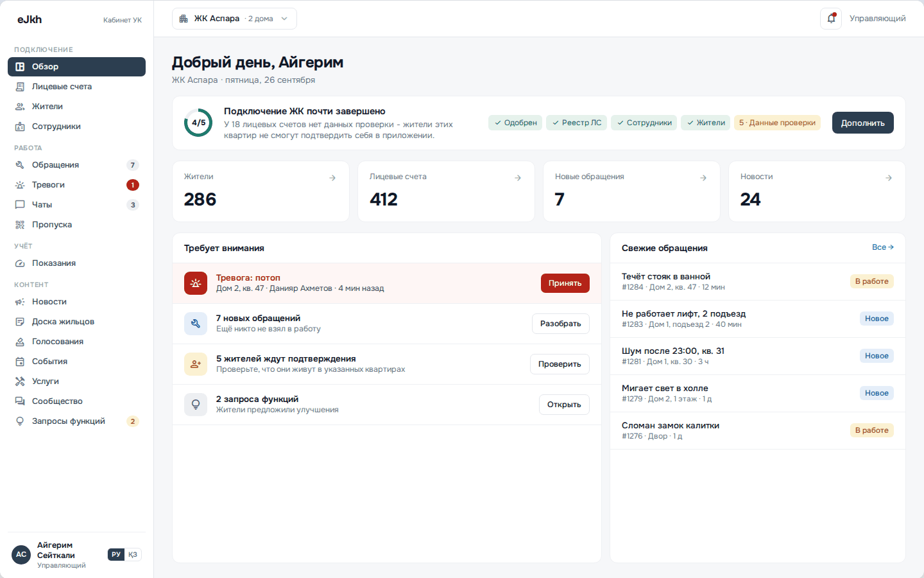Click the Новое tag on Не работает лифт
924x578 pixels.
click(877, 319)
